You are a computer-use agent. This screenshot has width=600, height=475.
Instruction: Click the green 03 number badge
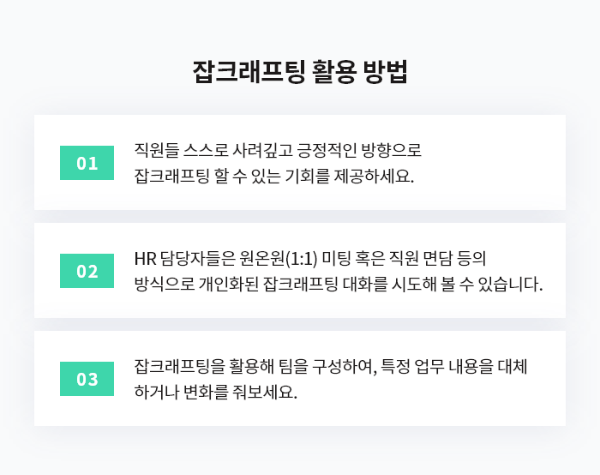(87, 379)
